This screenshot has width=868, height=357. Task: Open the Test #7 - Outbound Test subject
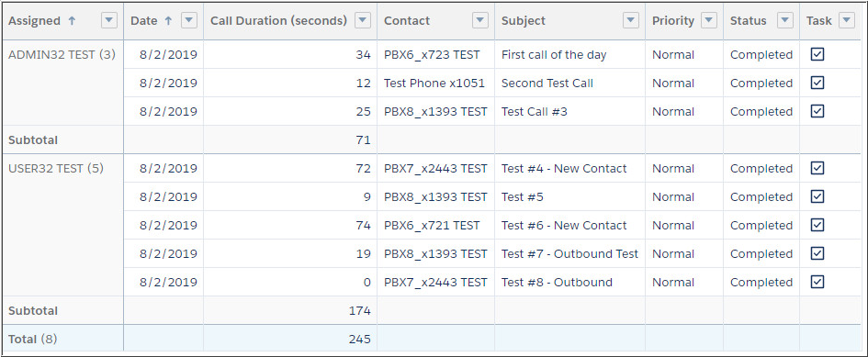(569, 253)
